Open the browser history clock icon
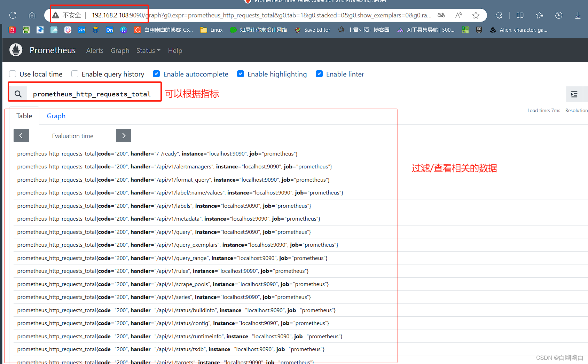The image size is (588, 364). point(559,15)
